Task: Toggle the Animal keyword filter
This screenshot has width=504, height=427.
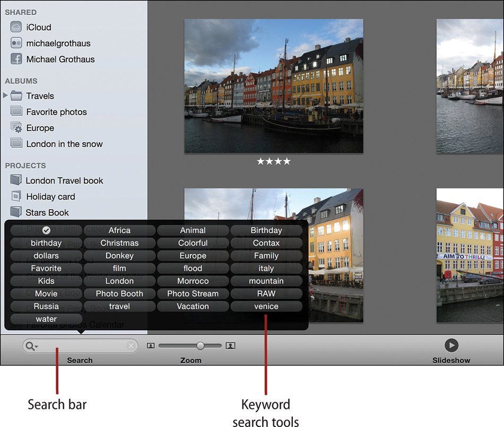Action: point(193,230)
